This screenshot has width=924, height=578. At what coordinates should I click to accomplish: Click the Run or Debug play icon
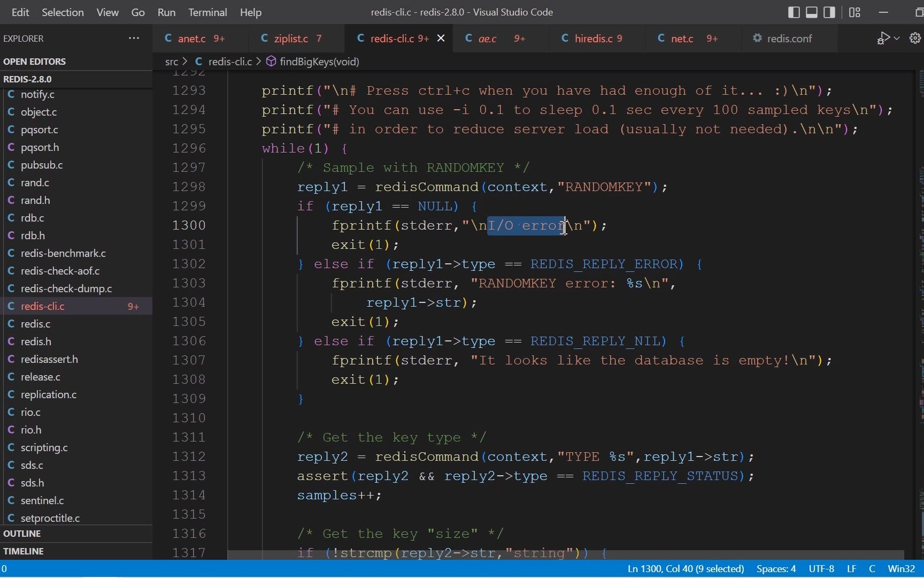[x=883, y=38]
